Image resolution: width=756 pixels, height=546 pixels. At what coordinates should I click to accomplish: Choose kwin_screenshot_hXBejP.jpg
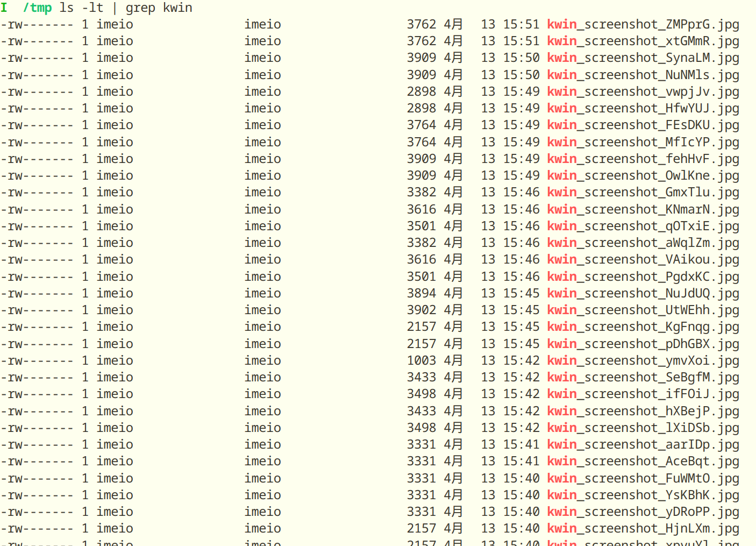(643, 412)
